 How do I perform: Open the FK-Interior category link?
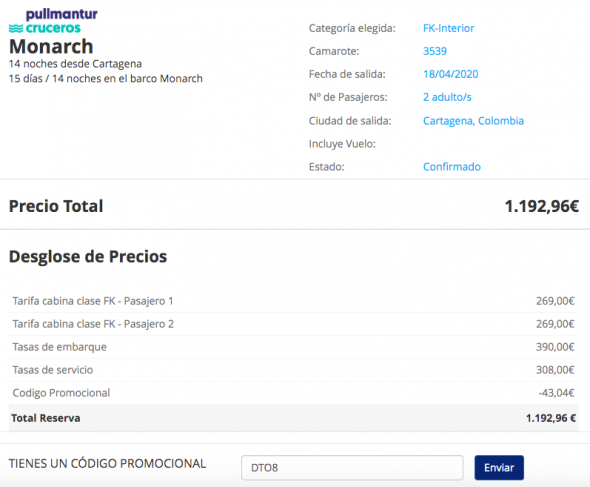coord(449,28)
